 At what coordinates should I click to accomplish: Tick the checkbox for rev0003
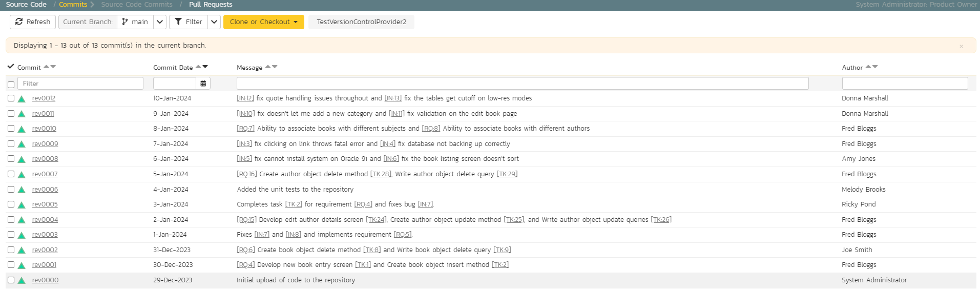pos(11,235)
